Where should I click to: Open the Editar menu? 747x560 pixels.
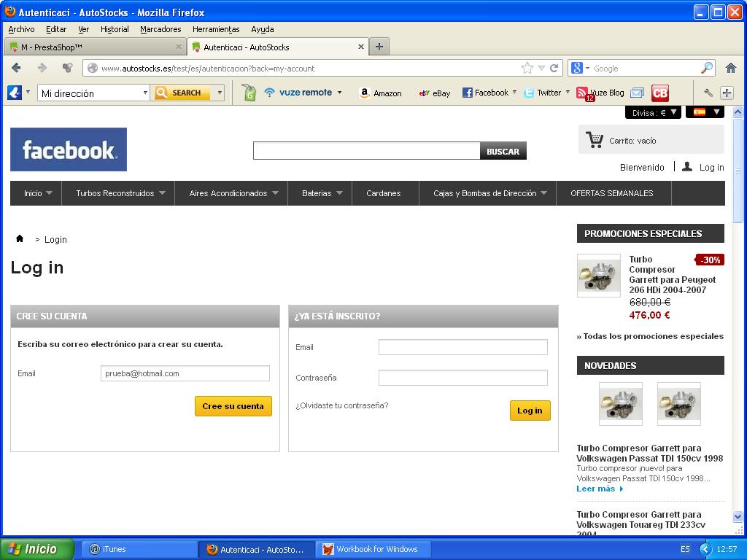click(x=56, y=29)
